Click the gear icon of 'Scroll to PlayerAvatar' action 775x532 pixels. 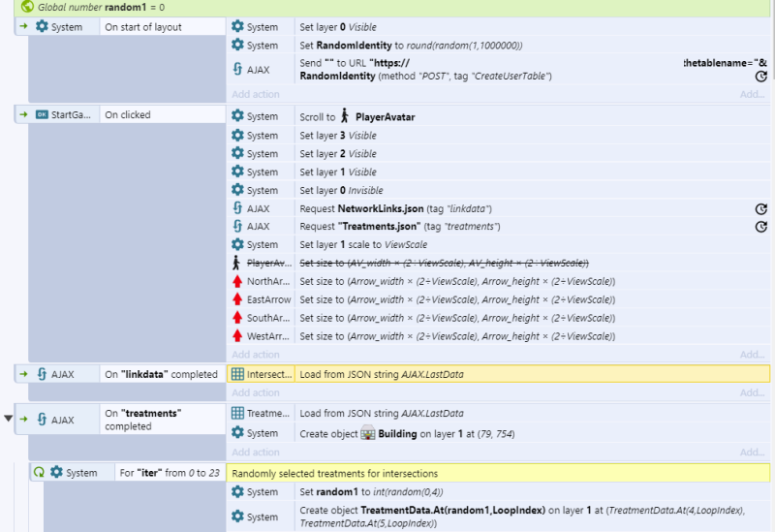pyautogui.click(x=237, y=116)
